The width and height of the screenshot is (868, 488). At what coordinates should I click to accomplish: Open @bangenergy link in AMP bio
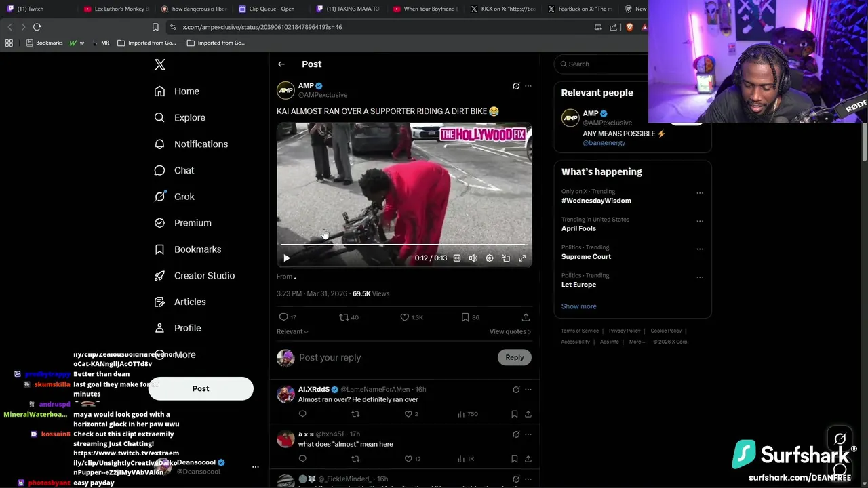tap(604, 143)
